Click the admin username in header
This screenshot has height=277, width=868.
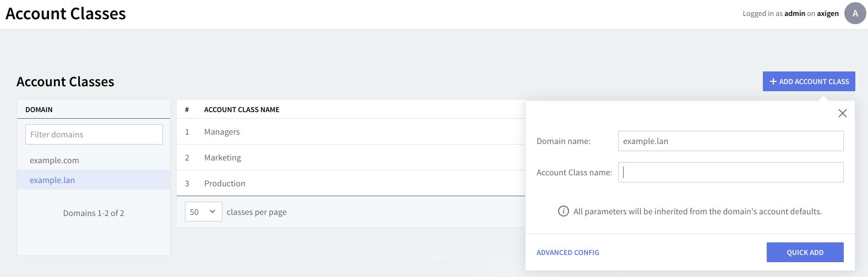click(794, 14)
